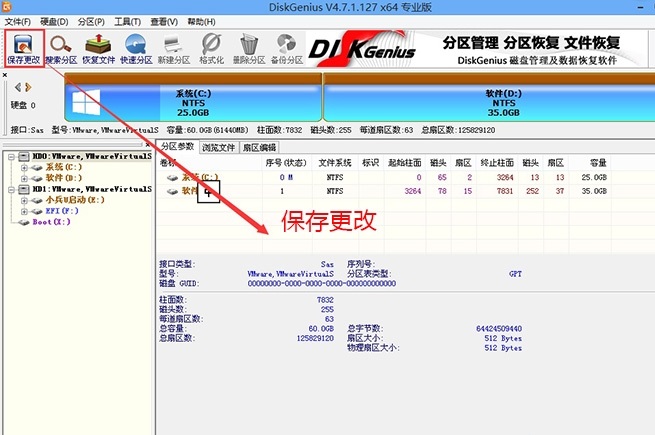Collapse the HD0 disk node
Viewport: 655px width, 435px height.
(12, 157)
